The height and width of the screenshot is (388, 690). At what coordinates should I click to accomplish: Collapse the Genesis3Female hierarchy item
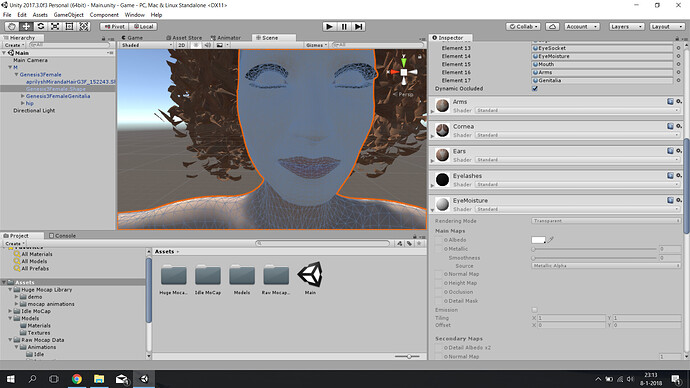pos(16,75)
